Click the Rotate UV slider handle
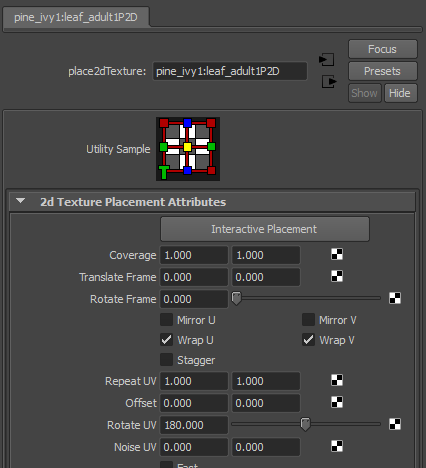This screenshot has height=468, width=426. pyautogui.click(x=305, y=424)
